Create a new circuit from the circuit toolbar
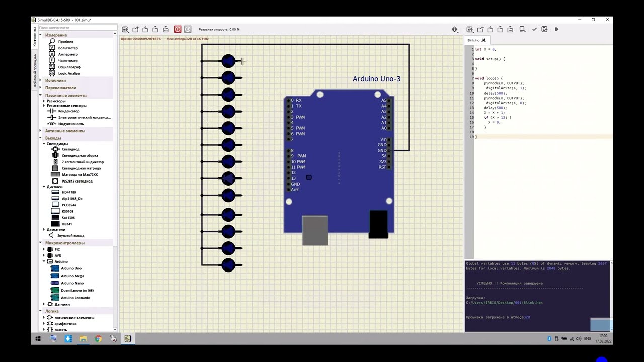Image resolution: width=644 pixels, height=362 pixels. pyautogui.click(x=136, y=30)
